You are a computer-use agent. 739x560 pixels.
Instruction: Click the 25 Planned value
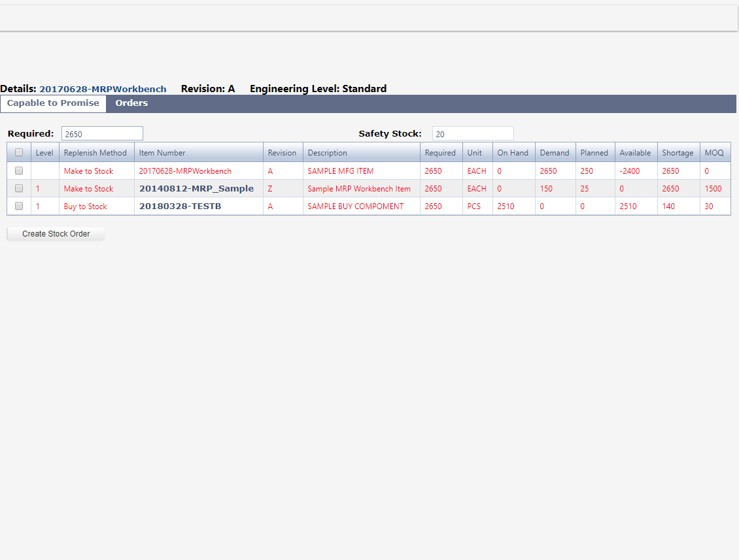point(585,188)
